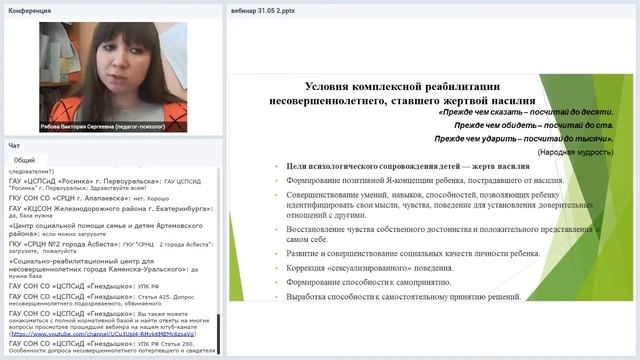Select the Гнездышко message 'Статья 425. Допрос'
This screenshot has height=360, width=640.
pyautogui.click(x=102, y=300)
